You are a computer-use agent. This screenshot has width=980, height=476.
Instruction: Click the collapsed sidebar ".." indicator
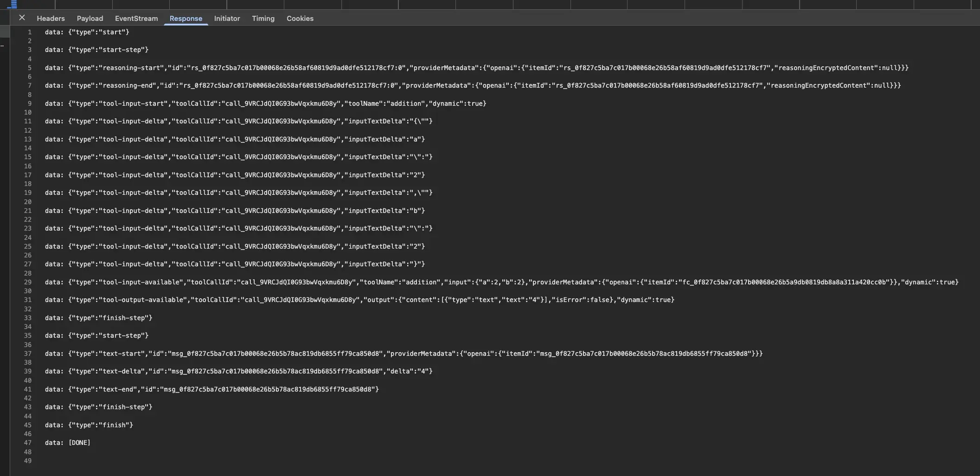click(3, 46)
